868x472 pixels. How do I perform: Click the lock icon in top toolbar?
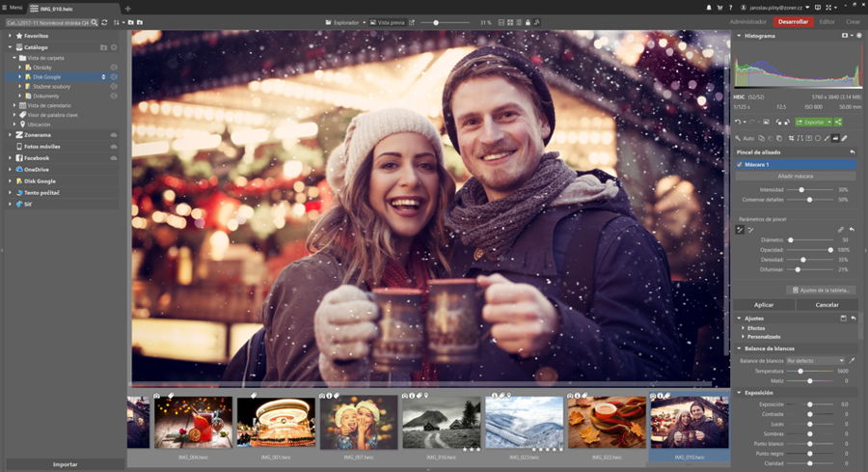(x=528, y=23)
